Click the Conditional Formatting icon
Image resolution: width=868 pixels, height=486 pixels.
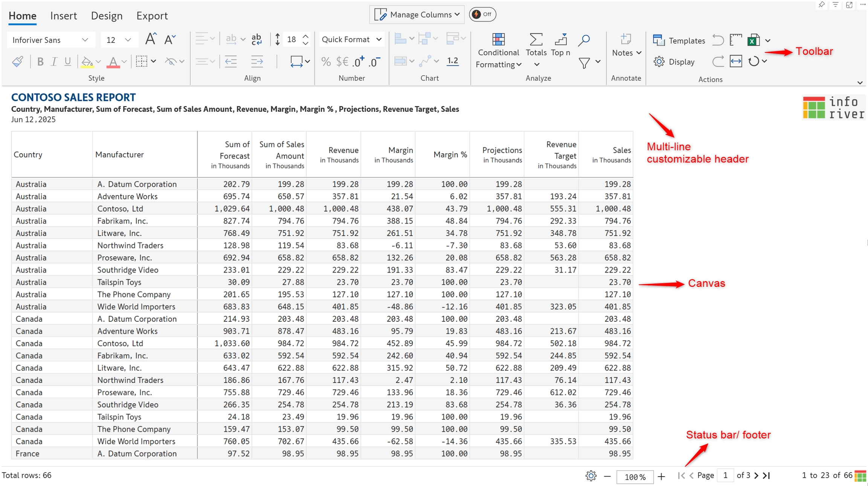[498, 40]
